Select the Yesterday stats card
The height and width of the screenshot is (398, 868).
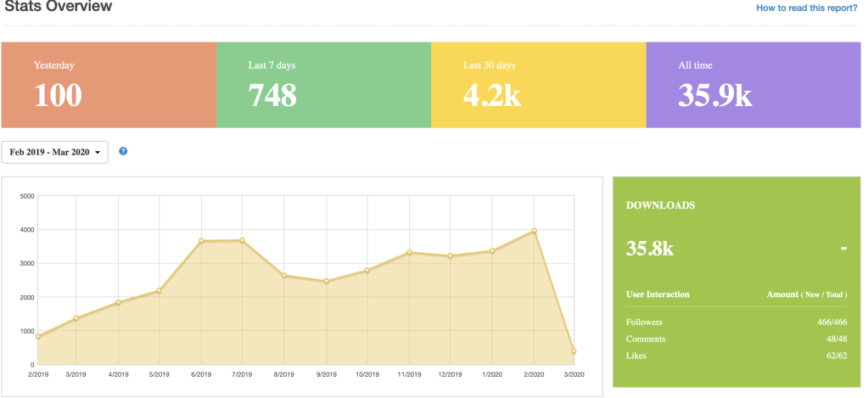tap(109, 85)
